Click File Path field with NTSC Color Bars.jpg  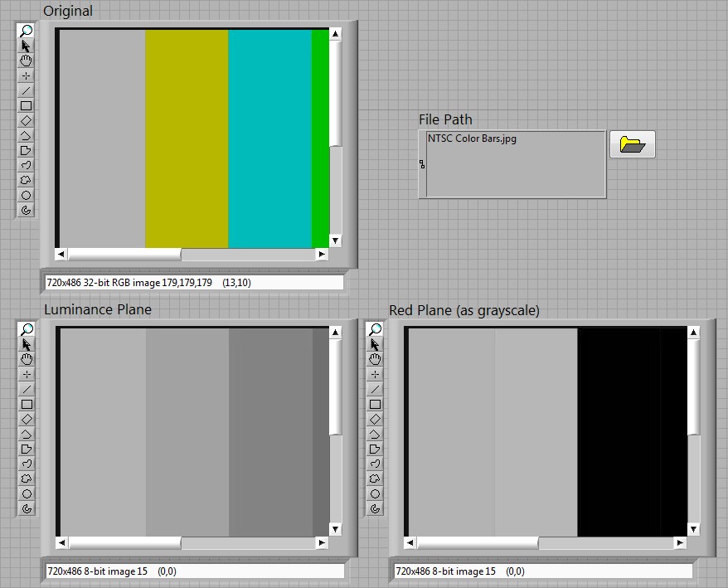point(516,164)
